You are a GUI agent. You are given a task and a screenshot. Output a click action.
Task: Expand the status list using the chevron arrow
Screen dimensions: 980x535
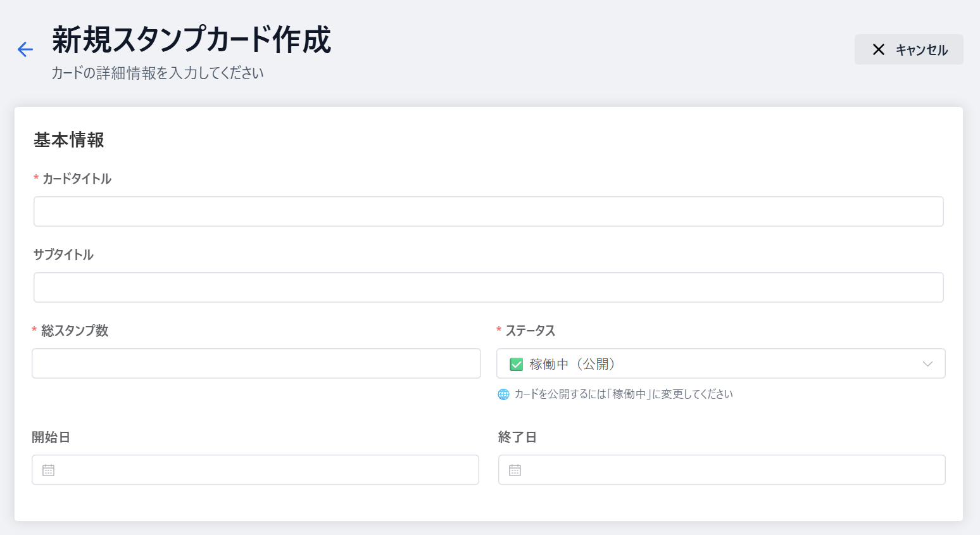point(927,364)
